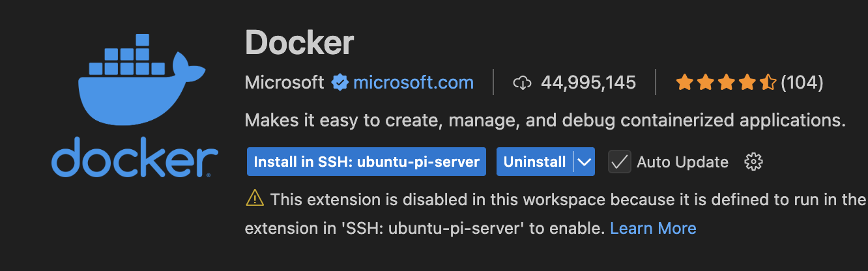Click the 44,995,145 install count
Image resolution: width=868 pixels, height=271 pixels.
(x=588, y=83)
